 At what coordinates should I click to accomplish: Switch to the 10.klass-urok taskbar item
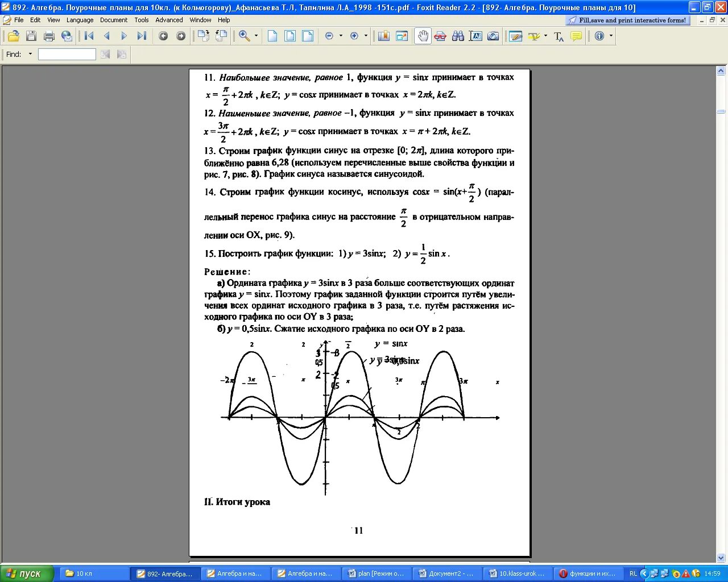(x=517, y=573)
